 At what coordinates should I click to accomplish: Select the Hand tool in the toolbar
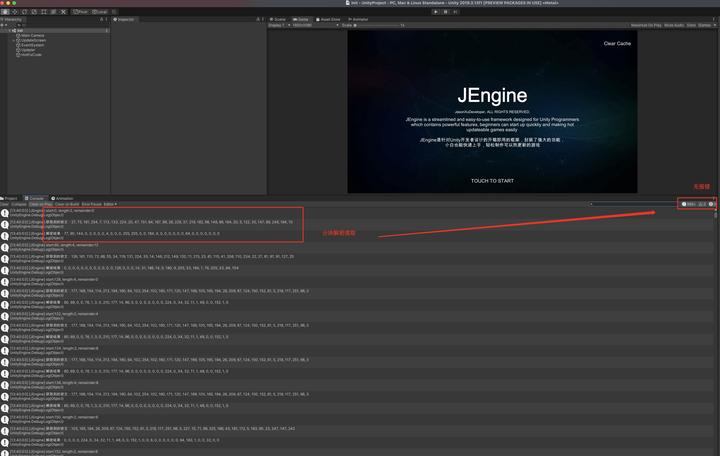pyautogui.click(x=5, y=11)
